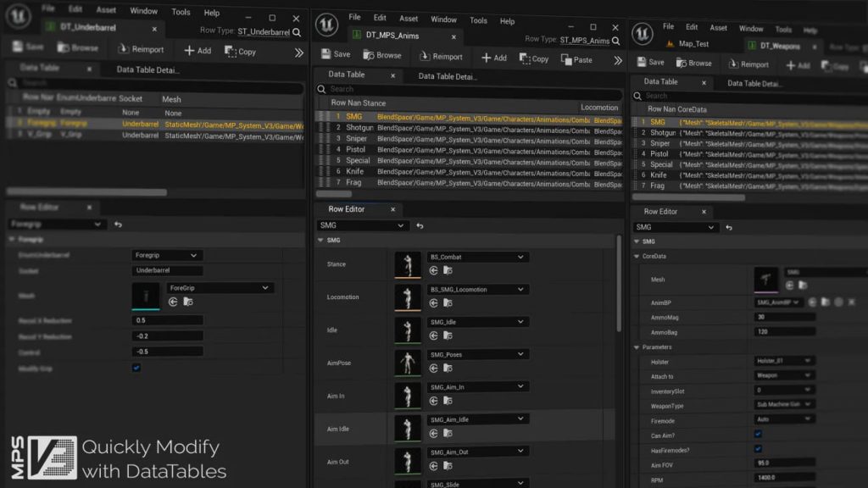
Task: Browse to the SMG_Idle asset
Action: (x=448, y=335)
